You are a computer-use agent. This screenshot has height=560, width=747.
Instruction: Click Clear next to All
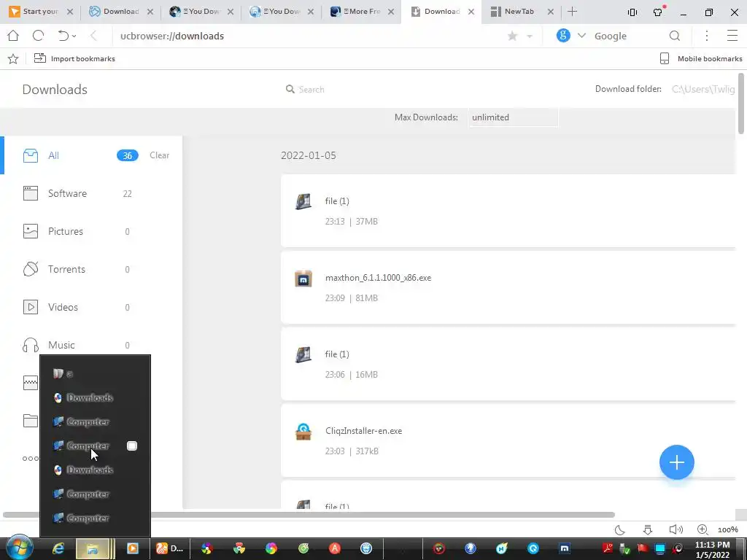tap(160, 155)
